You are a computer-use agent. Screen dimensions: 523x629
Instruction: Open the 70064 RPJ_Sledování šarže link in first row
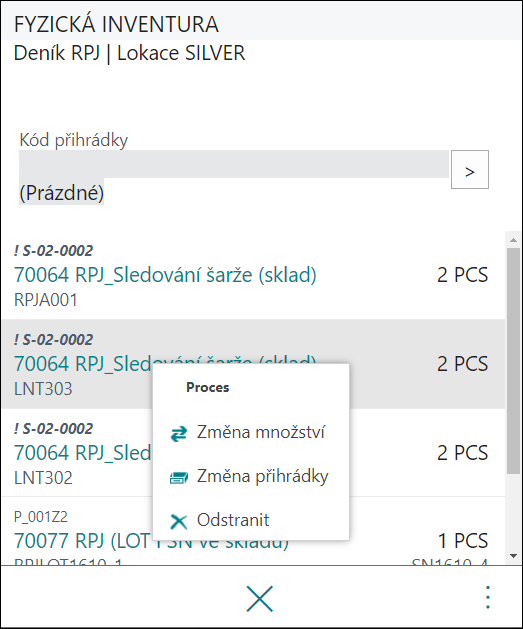(165, 275)
